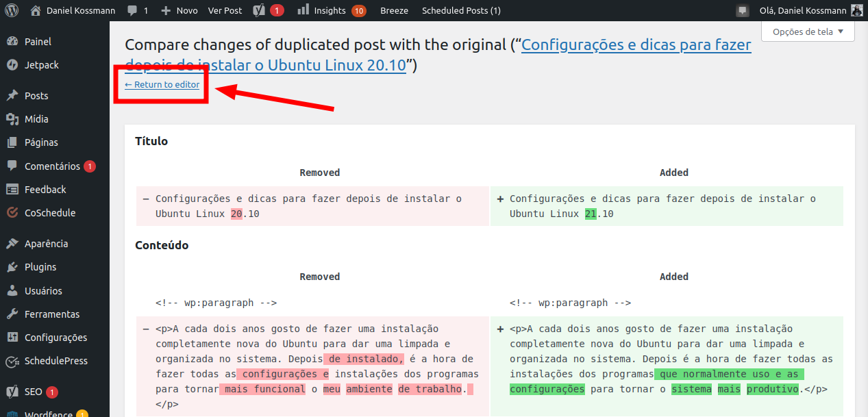The width and height of the screenshot is (868, 417).
Task: Expand Opções de tela dropdown
Action: 808,31
